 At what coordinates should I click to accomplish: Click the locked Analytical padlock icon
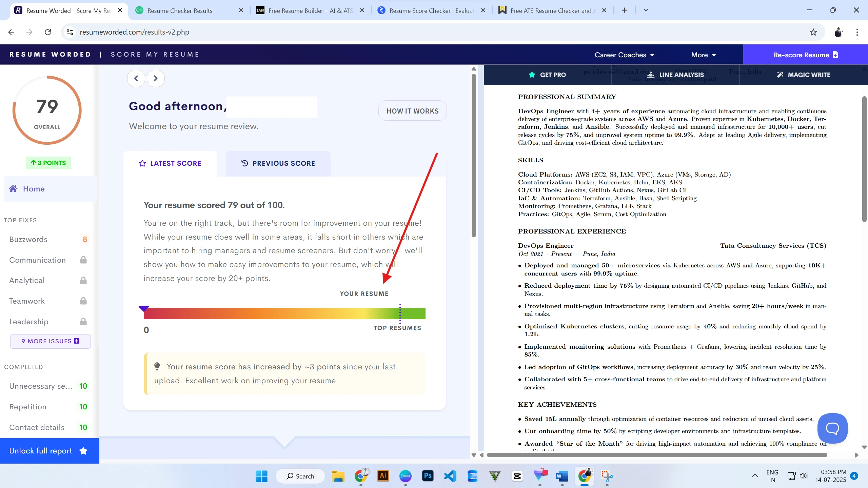coord(83,281)
